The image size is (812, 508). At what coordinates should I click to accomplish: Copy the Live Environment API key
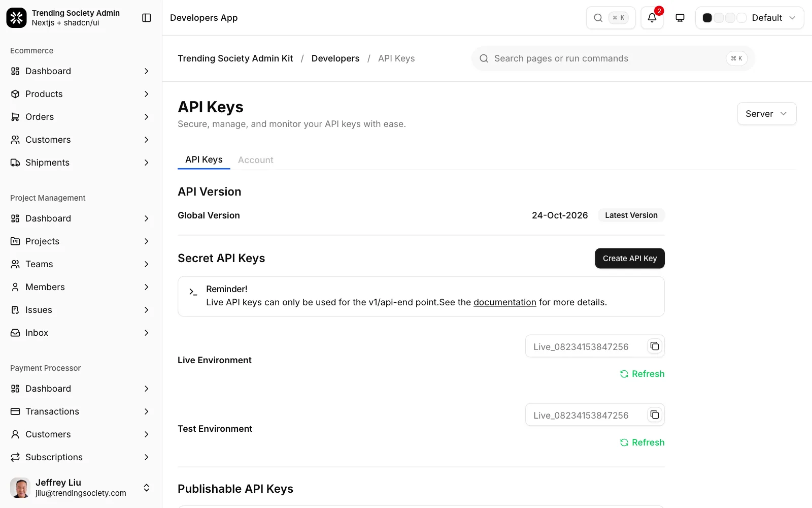coord(655,346)
